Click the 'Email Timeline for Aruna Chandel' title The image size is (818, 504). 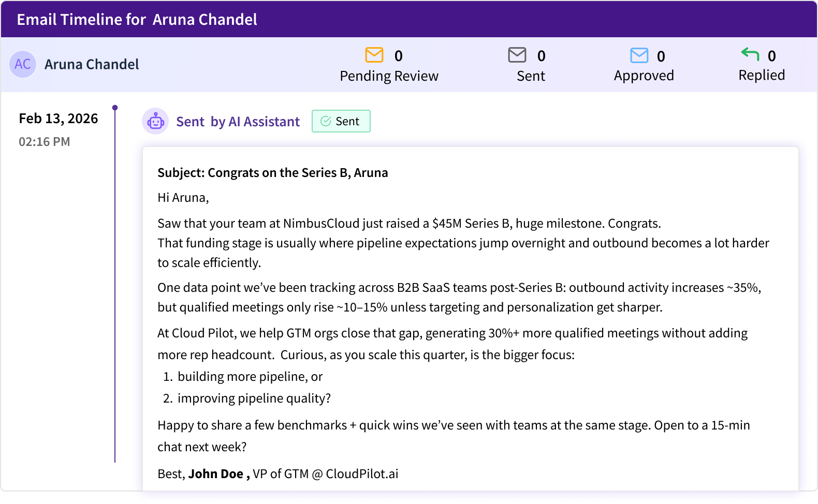point(137,19)
